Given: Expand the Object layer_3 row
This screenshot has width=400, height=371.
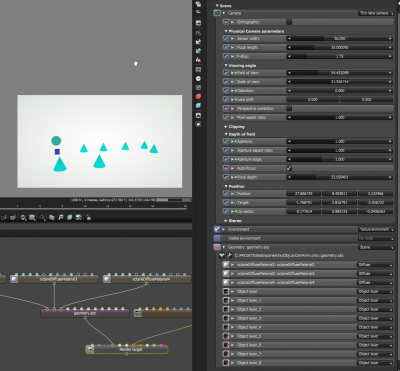Looking at the screenshot, I should coord(233,319).
